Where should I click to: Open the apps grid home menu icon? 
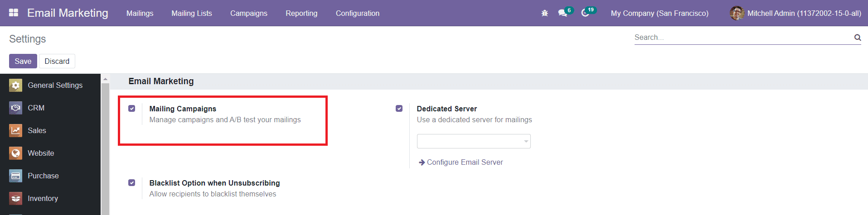point(14,13)
